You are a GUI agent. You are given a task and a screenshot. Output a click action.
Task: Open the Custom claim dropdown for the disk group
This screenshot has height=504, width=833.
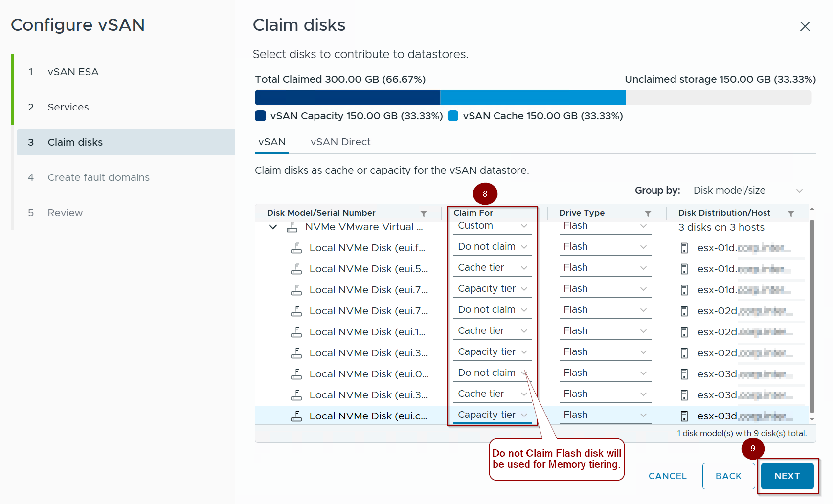pos(492,226)
